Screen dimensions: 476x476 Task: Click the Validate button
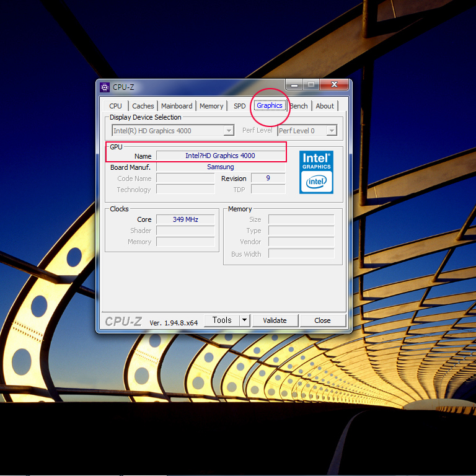tap(275, 320)
